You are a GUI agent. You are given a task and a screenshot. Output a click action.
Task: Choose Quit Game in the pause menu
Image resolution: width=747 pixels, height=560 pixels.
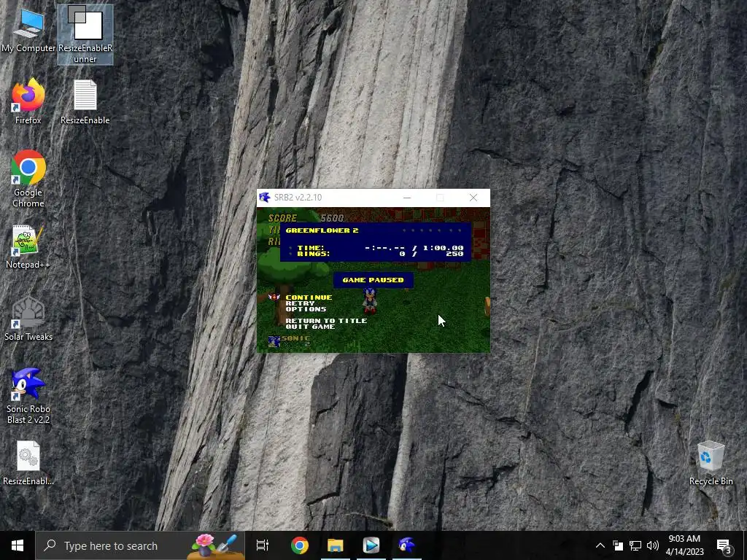(x=310, y=327)
